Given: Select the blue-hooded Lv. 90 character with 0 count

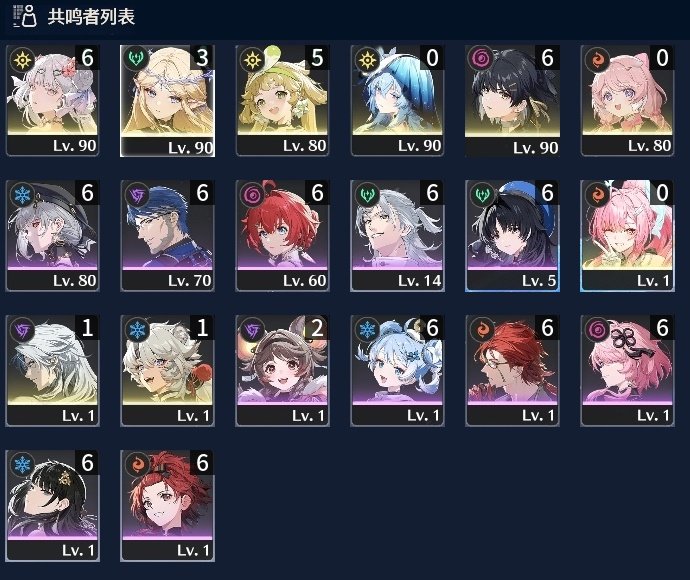Looking at the screenshot, I should click(x=397, y=100).
